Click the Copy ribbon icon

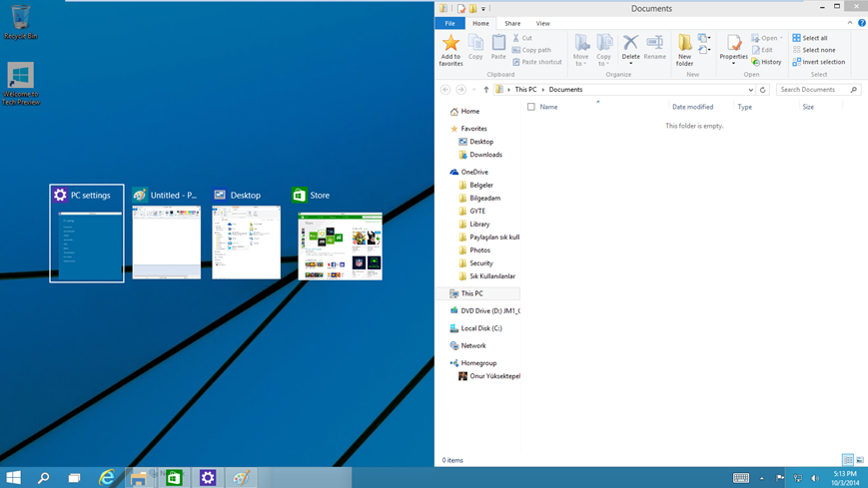click(475, 43)
